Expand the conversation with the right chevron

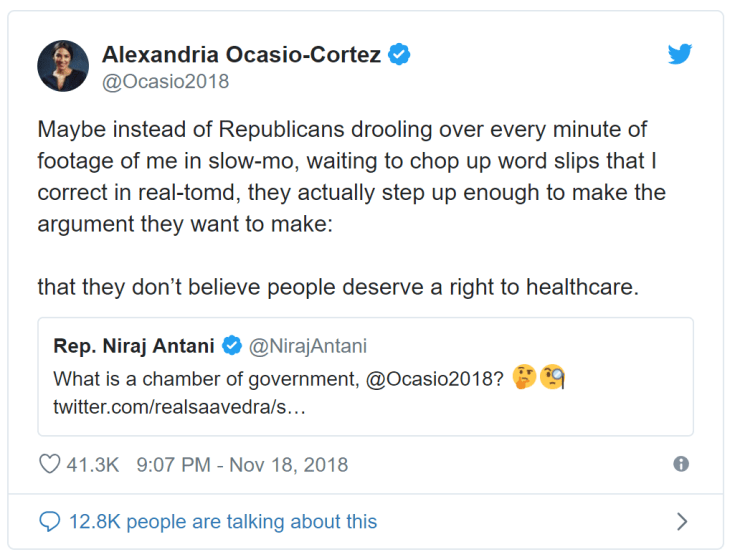click(x=682, y=521)
